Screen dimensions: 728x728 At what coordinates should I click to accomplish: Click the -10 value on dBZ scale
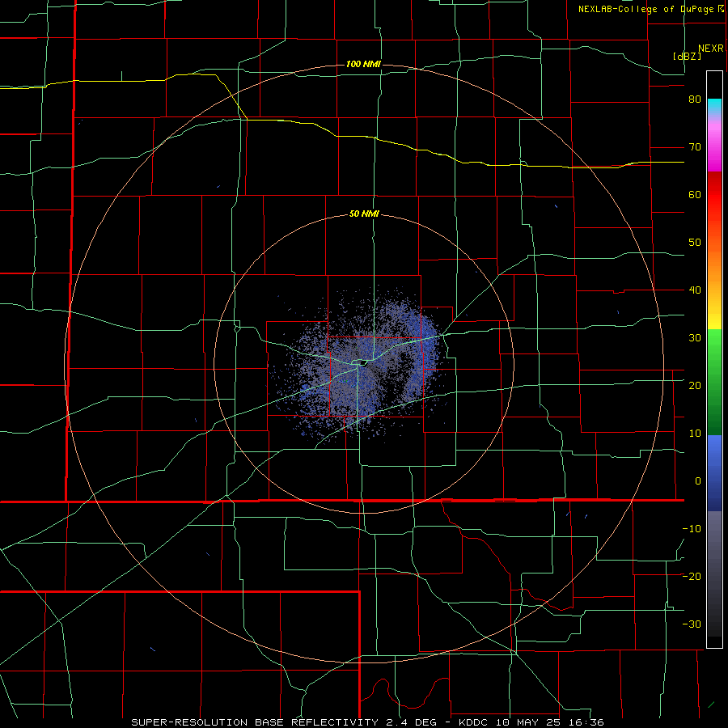click(692, 528)
